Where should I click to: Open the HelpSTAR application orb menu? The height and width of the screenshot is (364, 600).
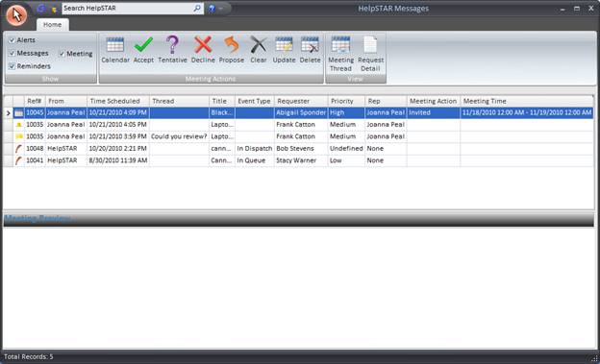pyautogui.click(x=16, y=15)
